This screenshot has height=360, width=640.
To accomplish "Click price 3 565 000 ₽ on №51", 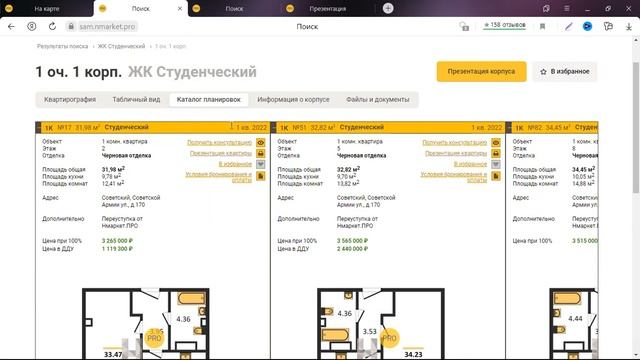I will [352, 241].
